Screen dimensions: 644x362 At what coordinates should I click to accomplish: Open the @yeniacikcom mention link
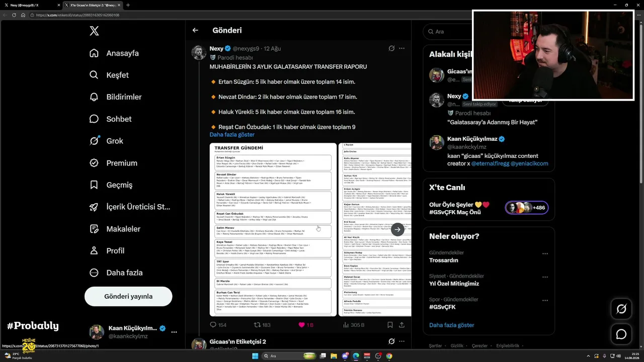coord(529,163)
